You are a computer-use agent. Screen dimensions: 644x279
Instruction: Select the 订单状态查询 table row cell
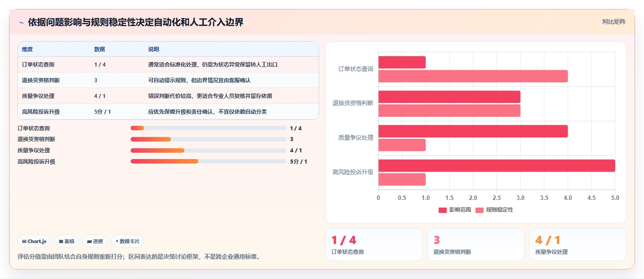coord(38,65)
